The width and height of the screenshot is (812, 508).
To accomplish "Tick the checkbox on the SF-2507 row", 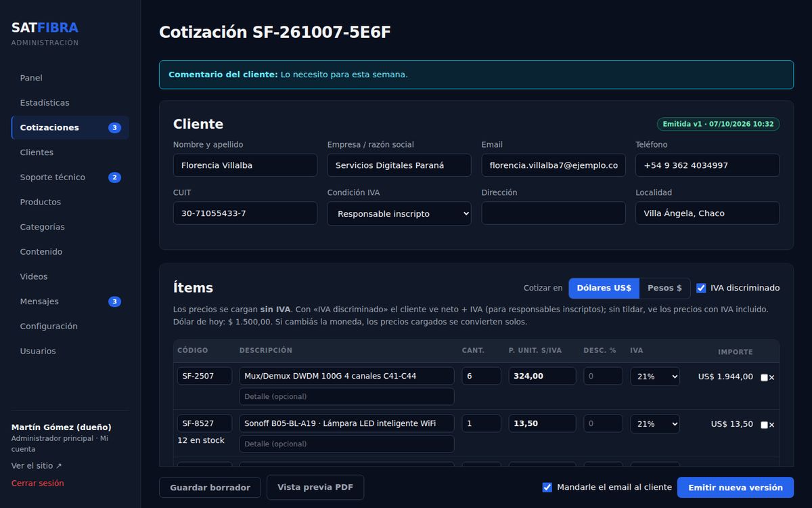I will (x=764, y=377).
